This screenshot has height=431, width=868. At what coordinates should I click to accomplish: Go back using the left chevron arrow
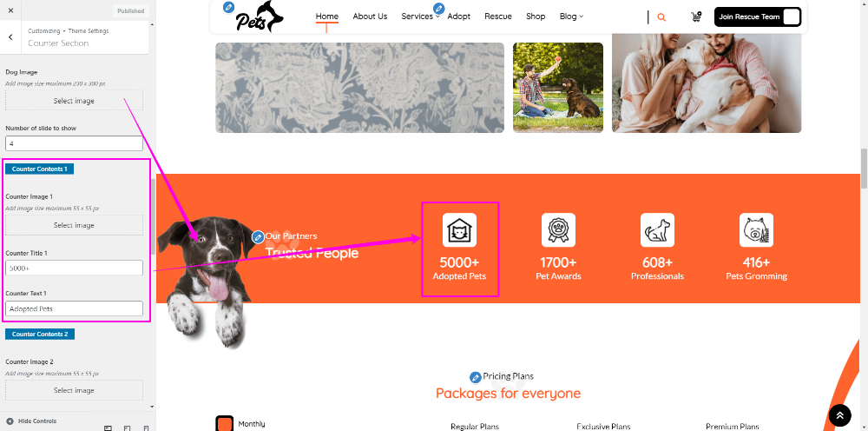coord(10,37)
